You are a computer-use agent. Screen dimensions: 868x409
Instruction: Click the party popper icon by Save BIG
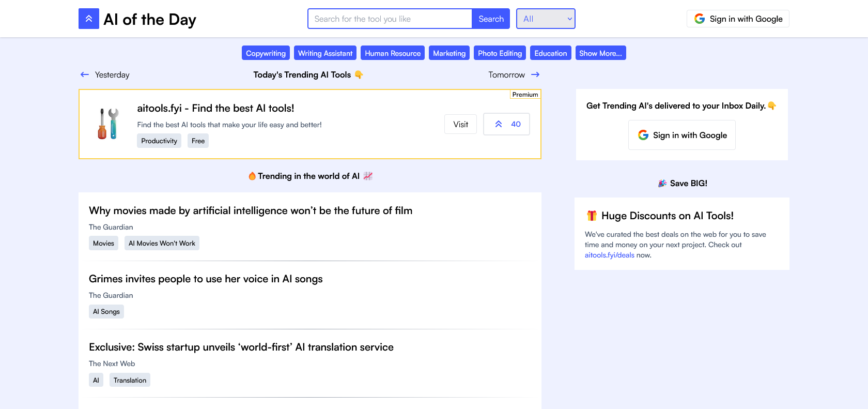coord(662,184)
